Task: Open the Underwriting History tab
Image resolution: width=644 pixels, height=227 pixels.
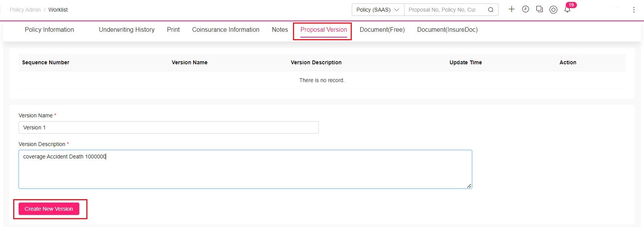Action: pos(127,30)
